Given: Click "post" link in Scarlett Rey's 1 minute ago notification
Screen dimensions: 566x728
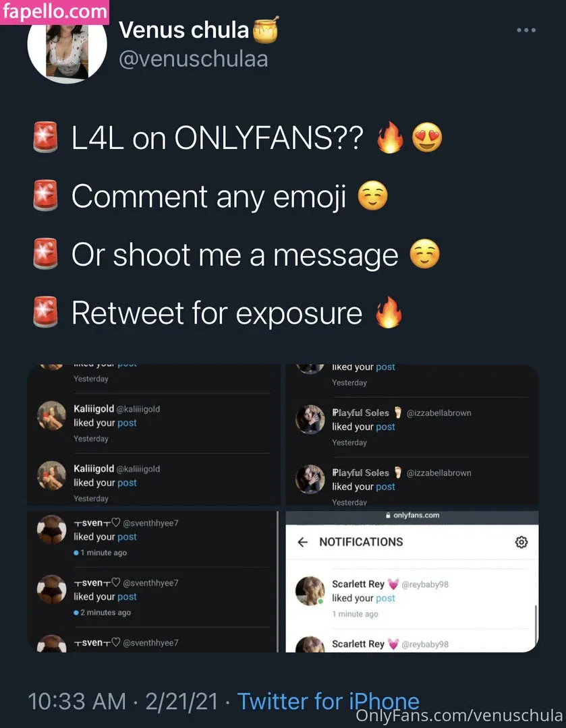Looking at the screenshot, I should click(x=385, y=598).
